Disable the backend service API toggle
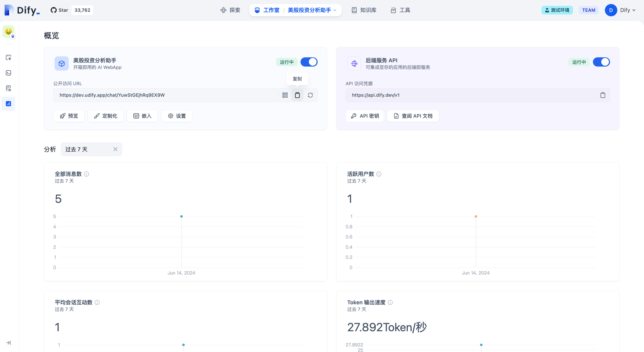Viewport: 644px width, 352px height. click(x=601, y=62)
